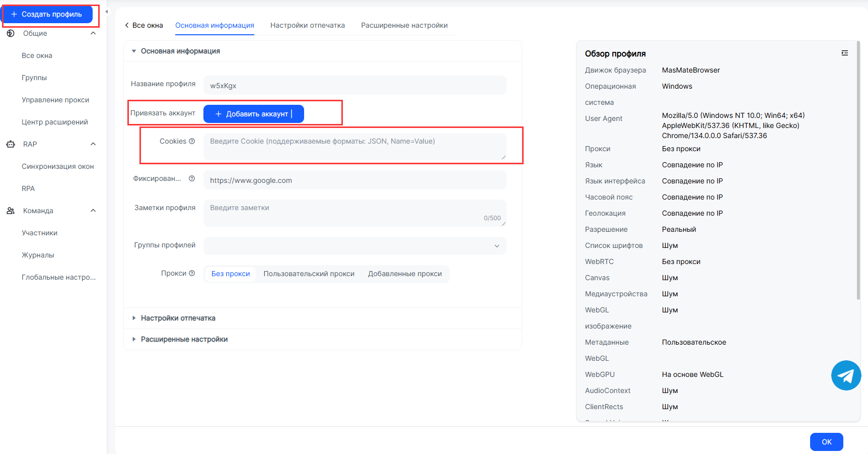
Task: Click the help icon next to Прокси label
Action: click(x=192, y=274)
